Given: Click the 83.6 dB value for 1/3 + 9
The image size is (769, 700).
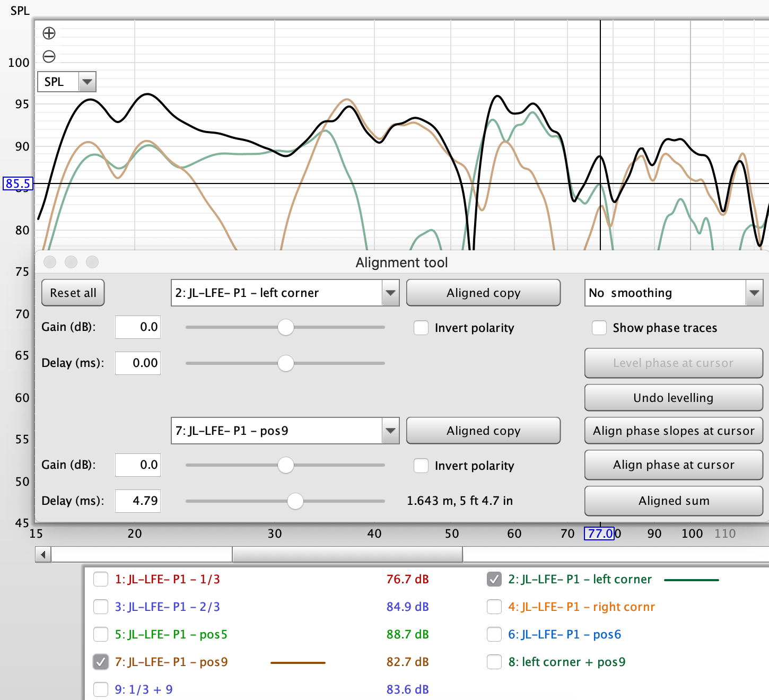Looking at the screenshot, I should 407,689.
